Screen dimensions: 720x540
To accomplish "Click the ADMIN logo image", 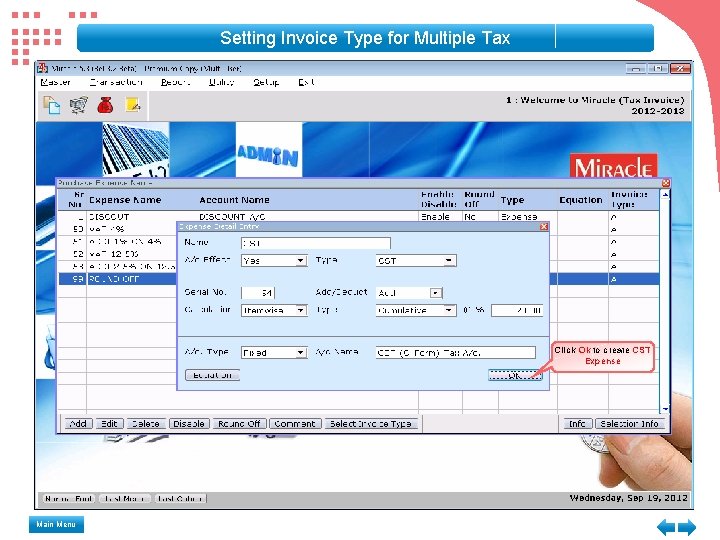I will click(x=269, y=149).
